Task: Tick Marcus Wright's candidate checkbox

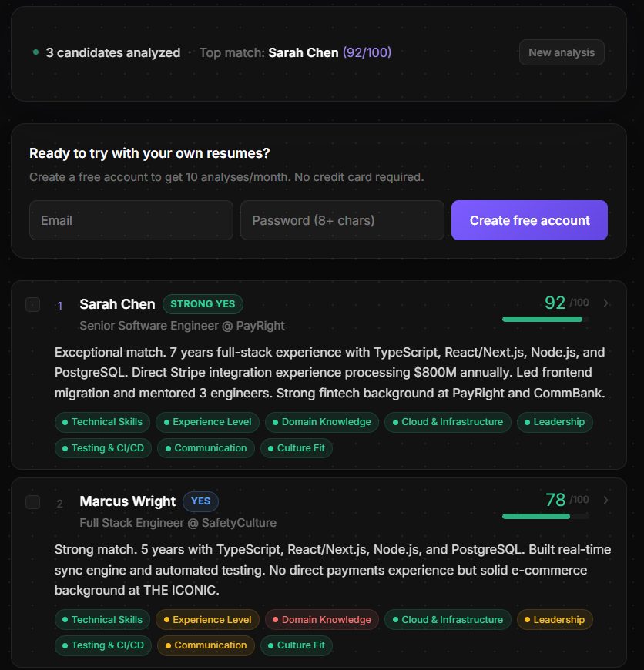Action: 32,502
